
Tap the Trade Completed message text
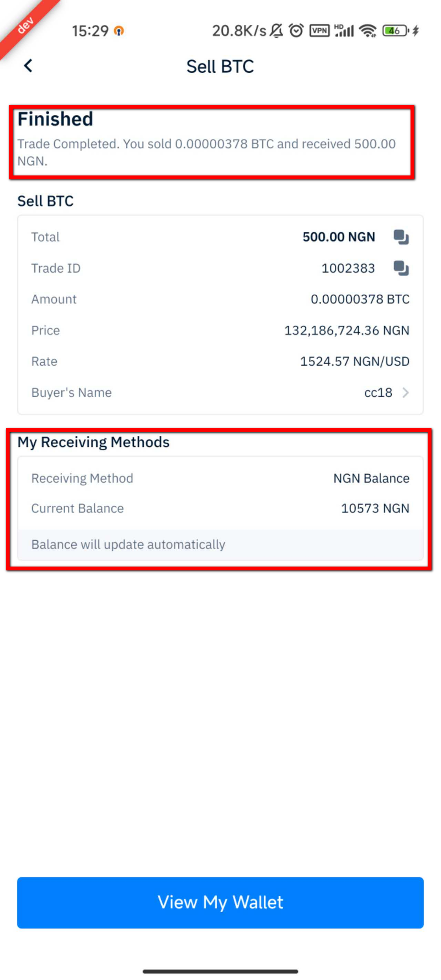click(x=207, y=152)
